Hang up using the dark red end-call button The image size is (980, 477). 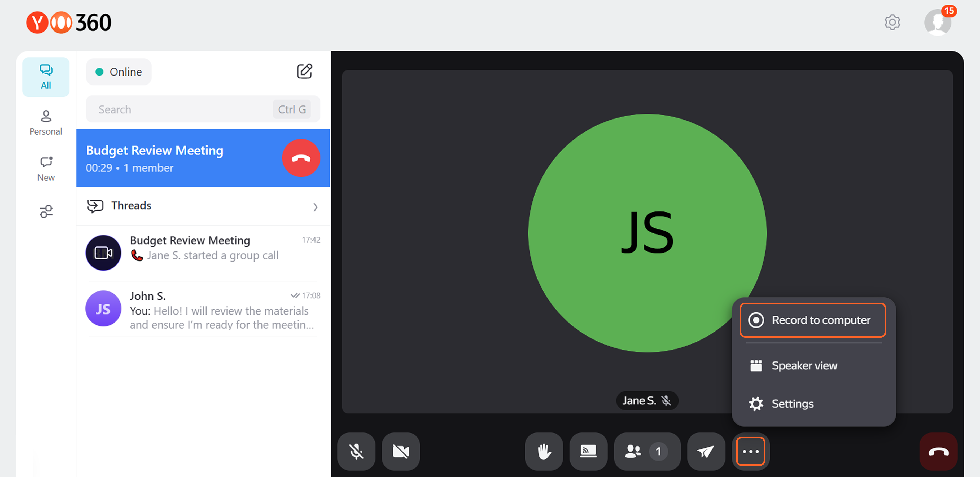(x=938, y=451)
